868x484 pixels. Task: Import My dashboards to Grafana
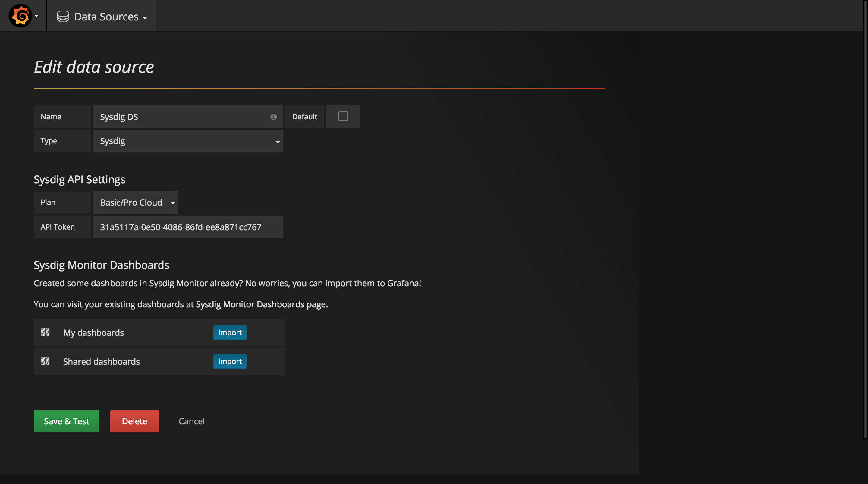tap(230, 332)
